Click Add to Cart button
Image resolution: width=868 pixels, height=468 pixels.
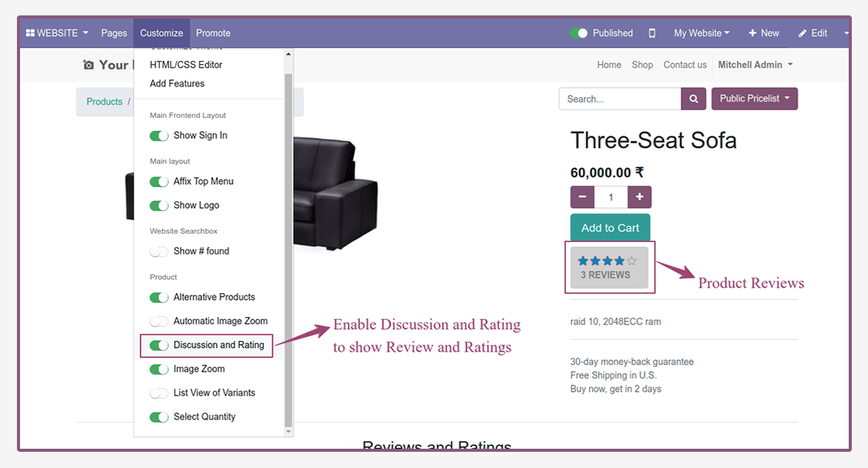[x=610, y=227]
